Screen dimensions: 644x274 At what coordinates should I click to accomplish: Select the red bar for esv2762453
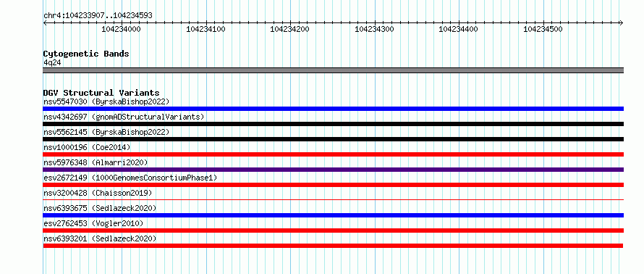(333, 231)
